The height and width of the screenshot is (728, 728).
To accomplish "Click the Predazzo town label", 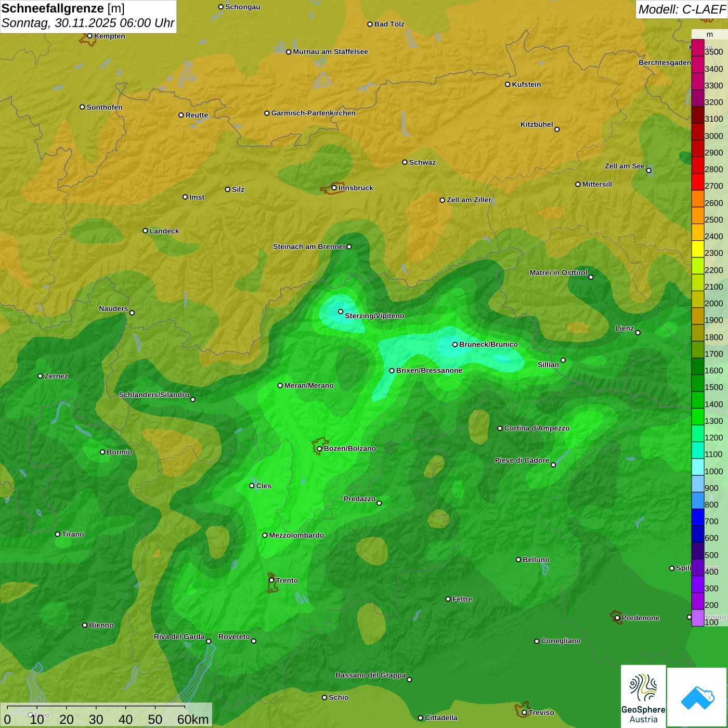I will (x=359, y=499).
